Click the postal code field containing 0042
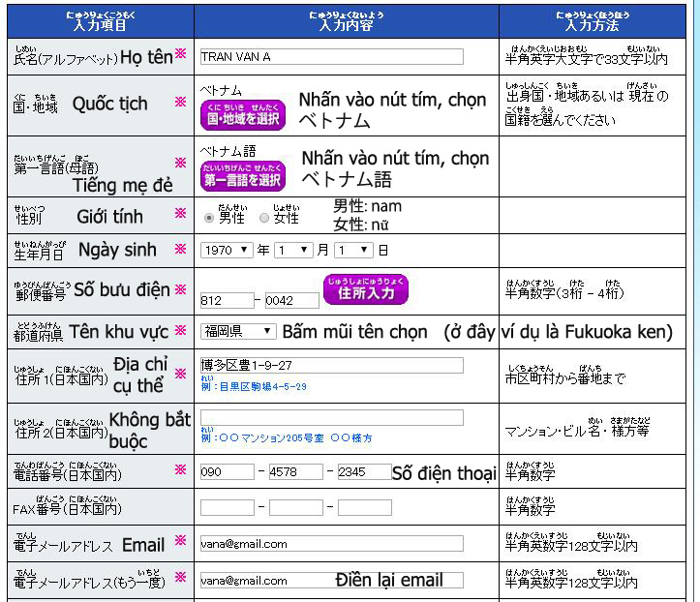 292,300
